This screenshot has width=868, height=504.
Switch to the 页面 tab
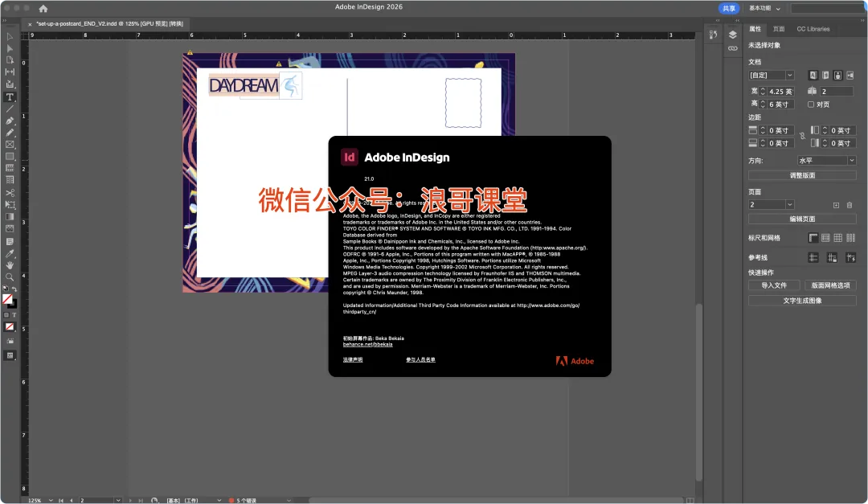(x=779, y=29)
